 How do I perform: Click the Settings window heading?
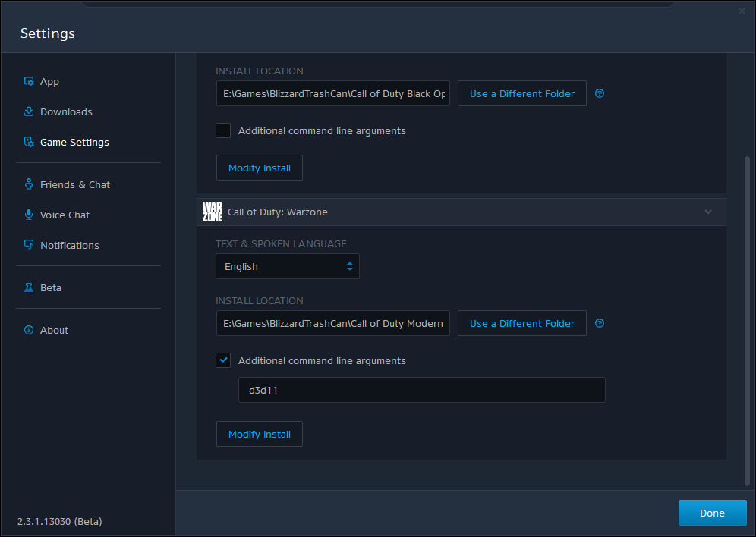[x=48, y=33]
